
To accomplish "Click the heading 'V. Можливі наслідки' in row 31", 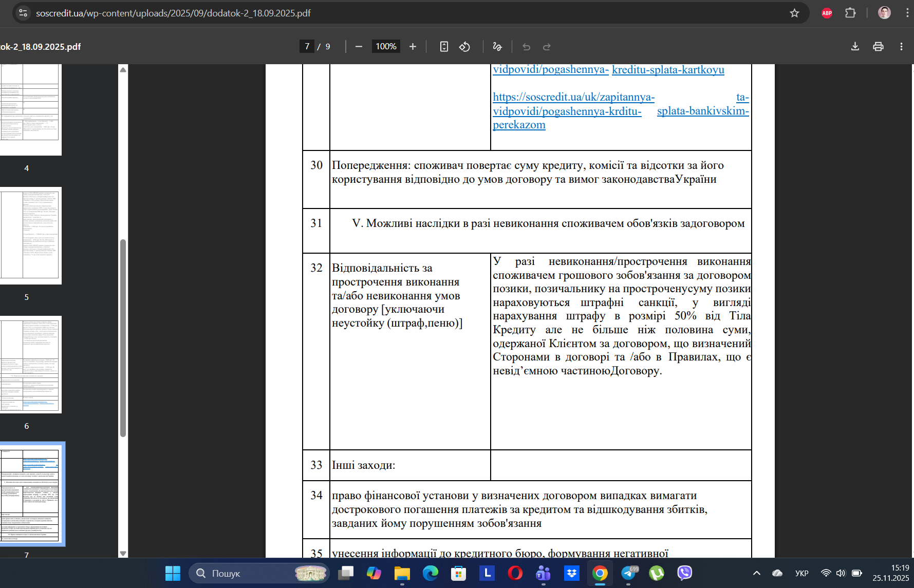I will 548,223.
